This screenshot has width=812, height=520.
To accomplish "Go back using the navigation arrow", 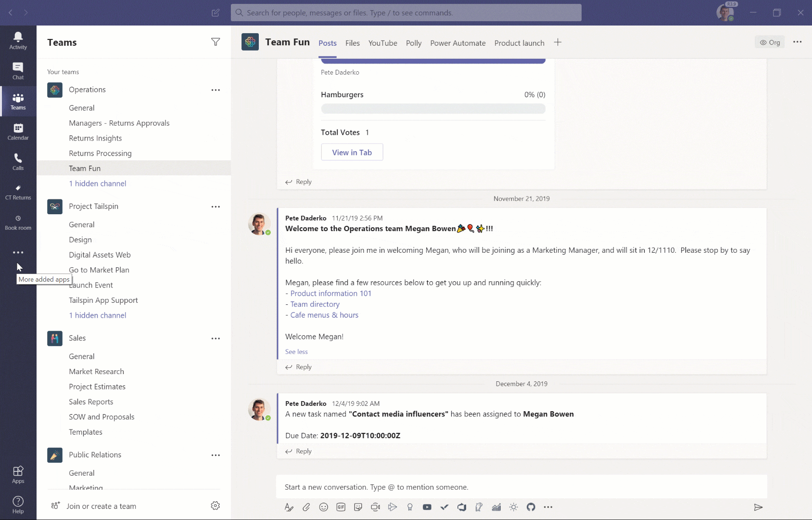I will [x=11, y=13].
